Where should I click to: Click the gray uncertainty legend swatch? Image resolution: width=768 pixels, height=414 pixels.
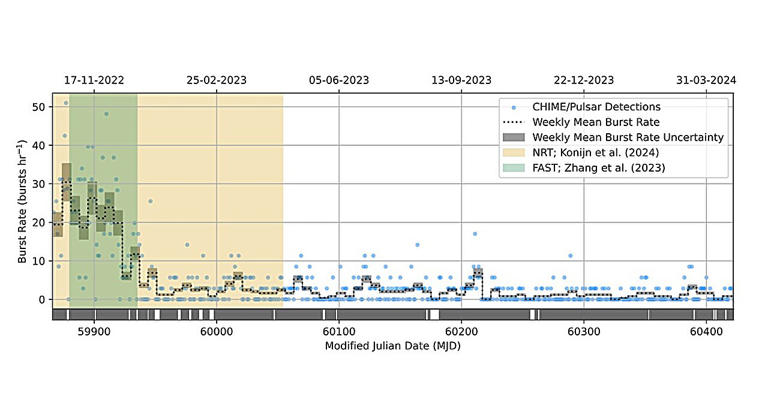point(513,137)
